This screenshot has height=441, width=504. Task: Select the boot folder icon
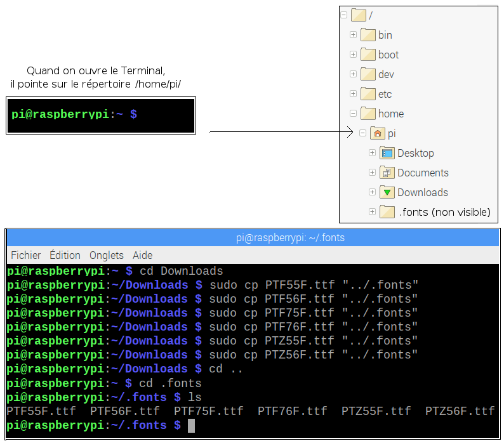pos(368,55)
